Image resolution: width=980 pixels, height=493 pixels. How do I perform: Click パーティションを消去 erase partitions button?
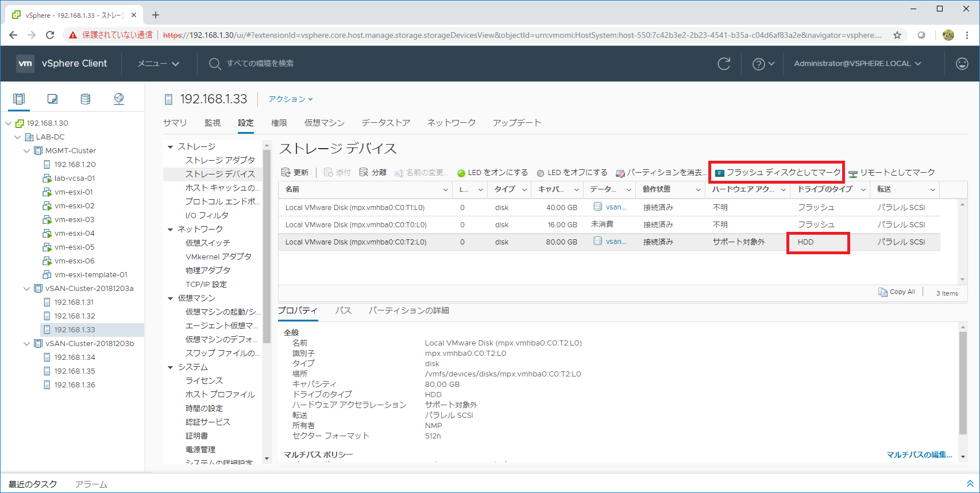point(661,173)
